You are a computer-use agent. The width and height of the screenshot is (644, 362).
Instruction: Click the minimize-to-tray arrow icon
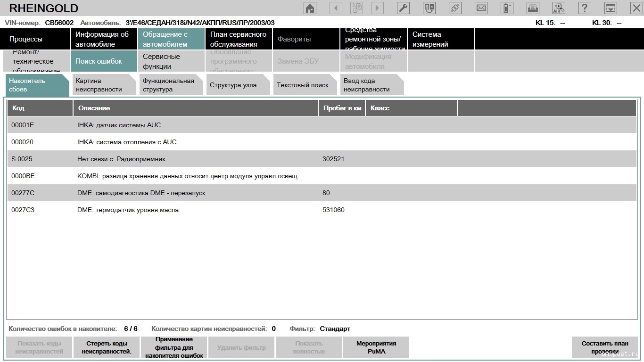(x=611, y=8)
